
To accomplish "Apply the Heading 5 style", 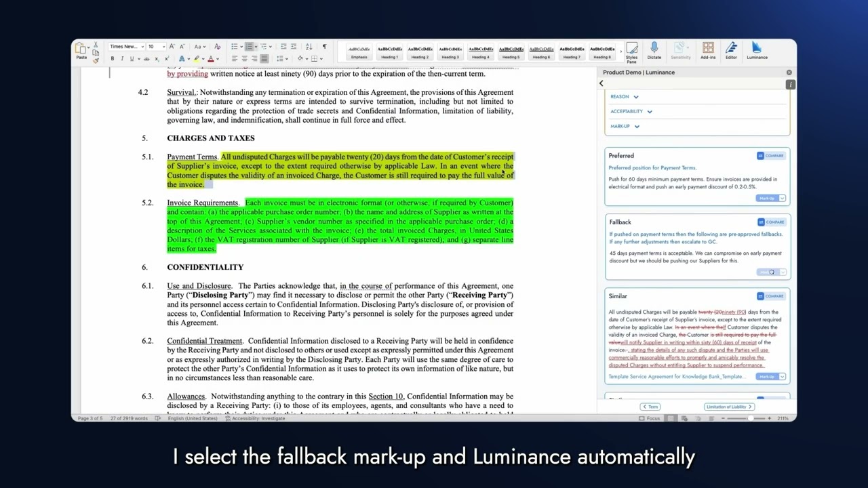I will pos(511,52).
